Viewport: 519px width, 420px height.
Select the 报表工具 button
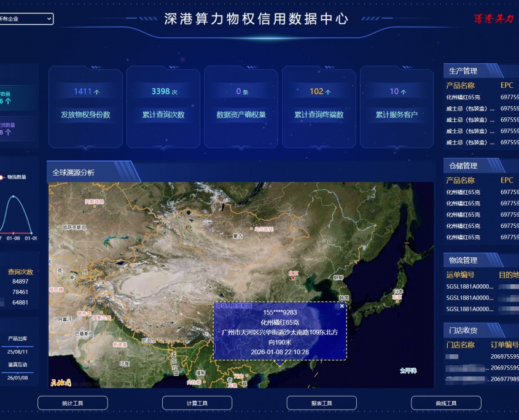[x=321, y=403]
